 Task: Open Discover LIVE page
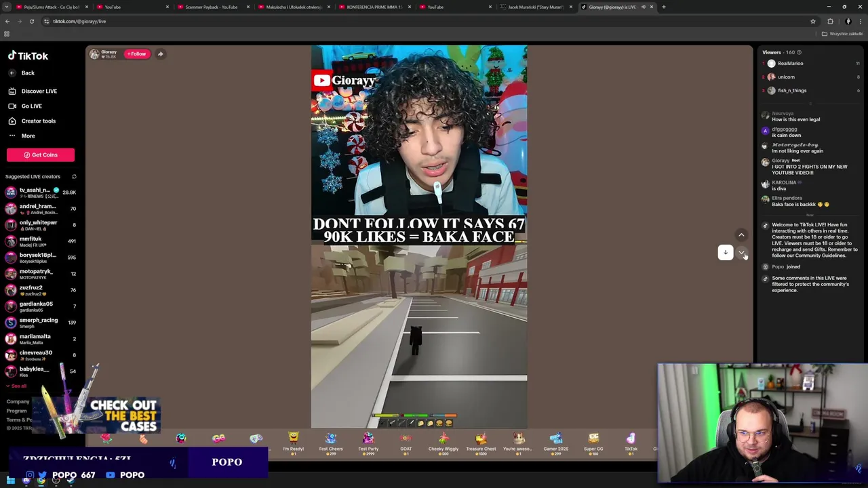[x=33, y=91]
